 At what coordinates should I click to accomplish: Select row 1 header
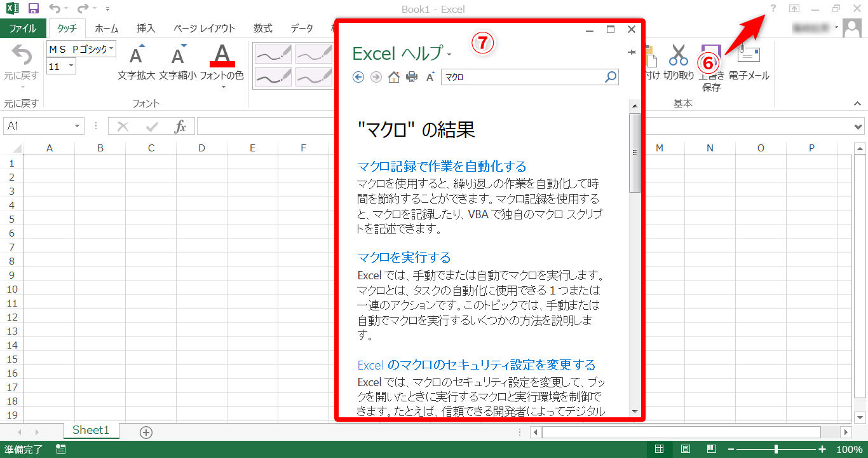click(11, 163)
